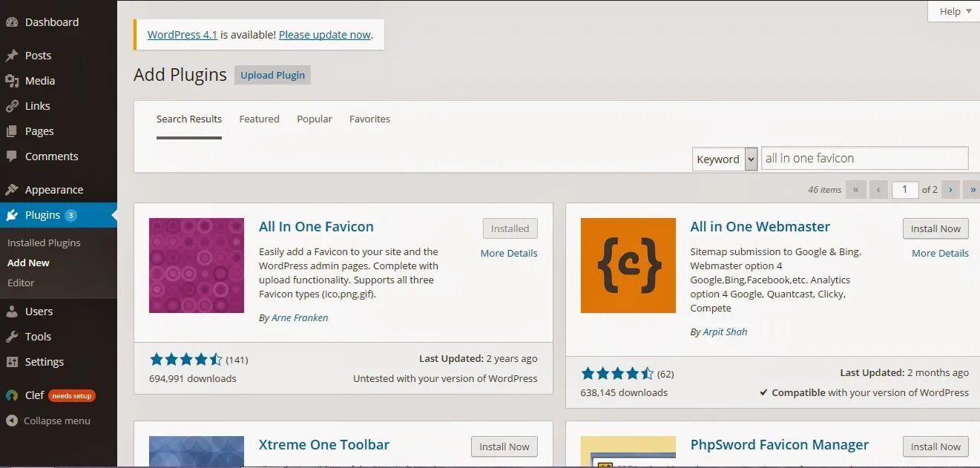Click the Tools wrench icon
This screenshot has width=980, height=468.
[x=12, y=337]
